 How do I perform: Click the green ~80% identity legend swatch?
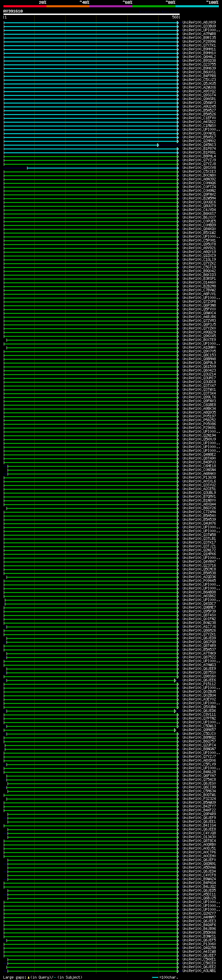tap(154, 6)
